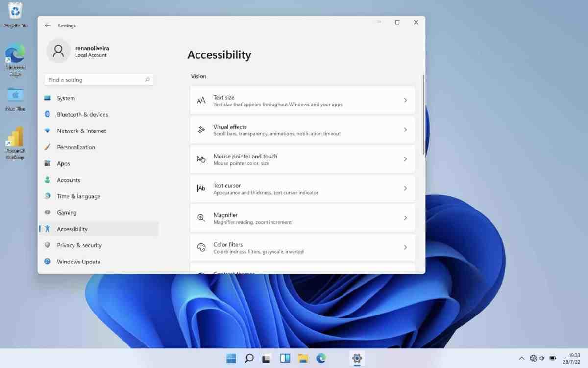Click the Visual effects sparkle icon
This screenshot has height=368, width=588.
tap(201, 130)
